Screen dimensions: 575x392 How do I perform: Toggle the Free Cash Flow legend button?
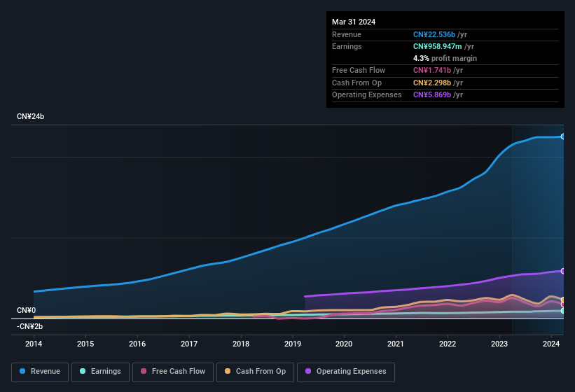tap(173, 372)
